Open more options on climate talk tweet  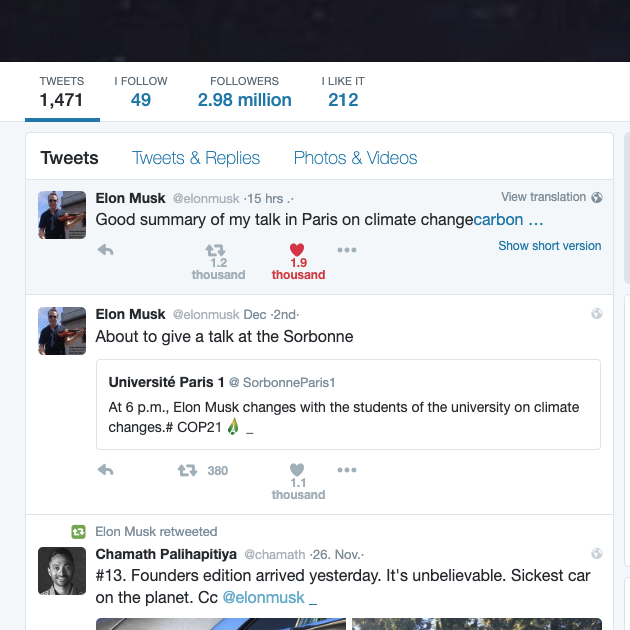tap(347, 250)
